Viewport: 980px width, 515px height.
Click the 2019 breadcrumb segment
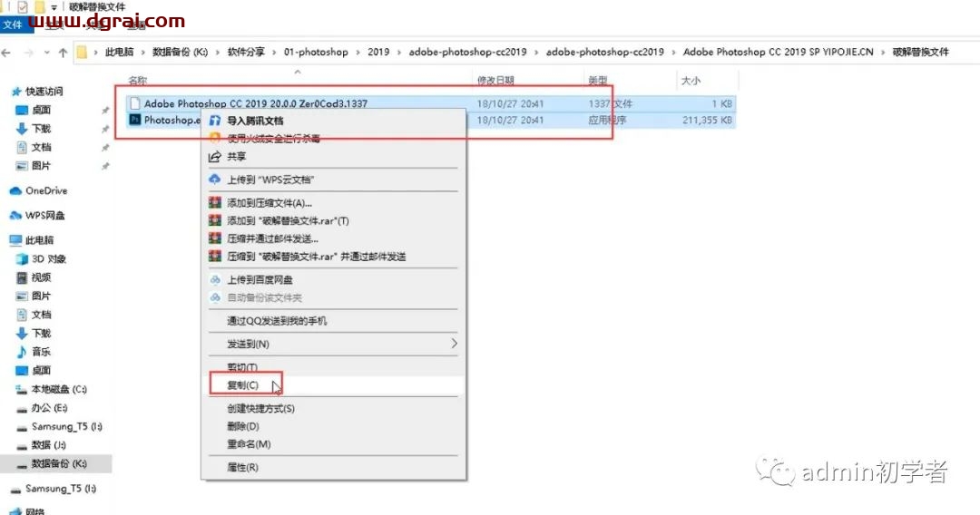[x=378, y=52]
